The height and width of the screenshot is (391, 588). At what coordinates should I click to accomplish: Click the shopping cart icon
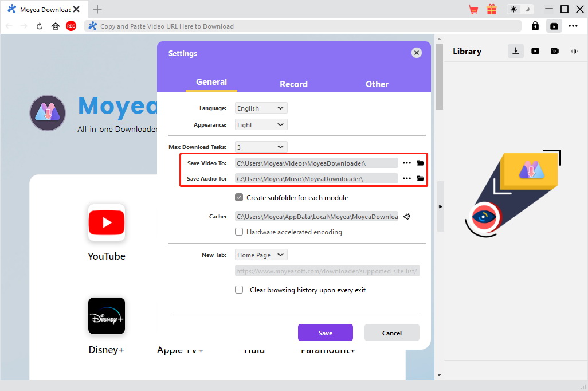[473, 9]
